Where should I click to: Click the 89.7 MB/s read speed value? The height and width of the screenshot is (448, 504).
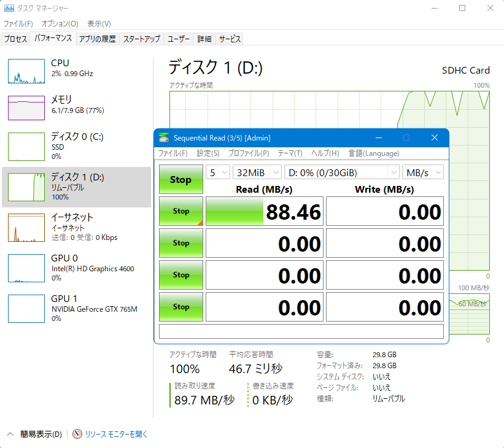pos(204,400)
